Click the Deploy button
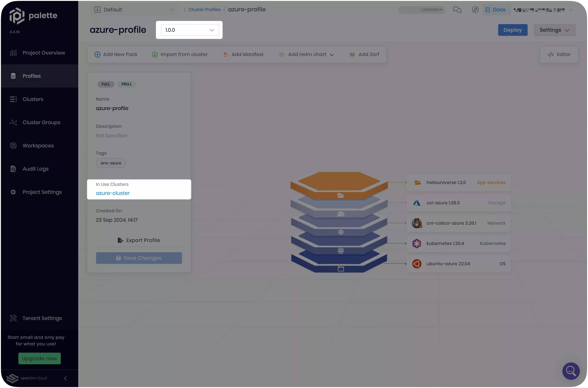Image resolution: width=588 pixels, height=388 pixels. coord(513,30)
